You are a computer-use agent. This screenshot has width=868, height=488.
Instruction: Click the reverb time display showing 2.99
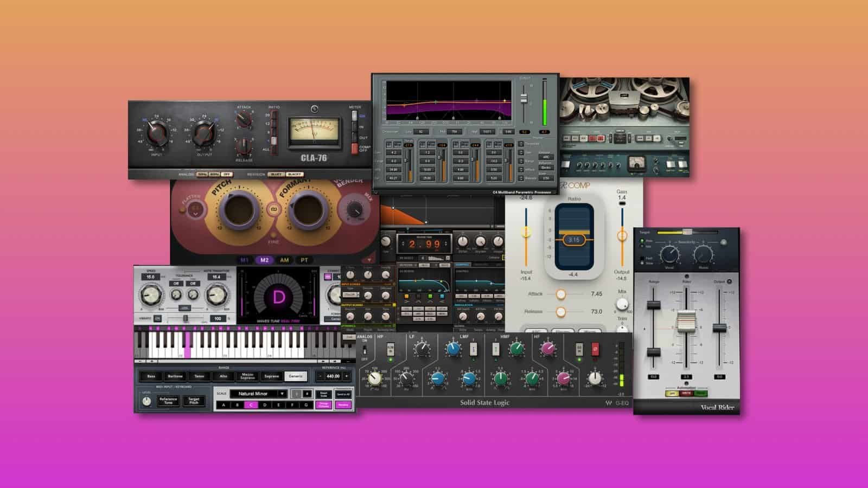tap(424, 244)
